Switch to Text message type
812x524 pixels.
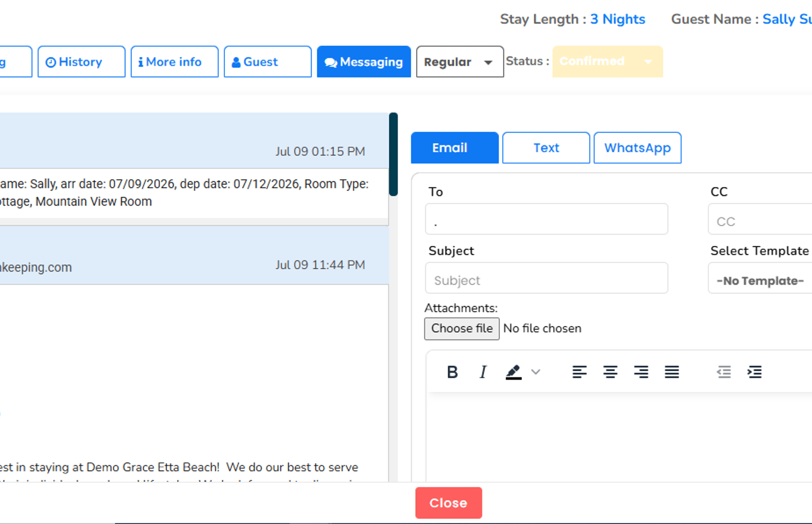coord(546,148)
